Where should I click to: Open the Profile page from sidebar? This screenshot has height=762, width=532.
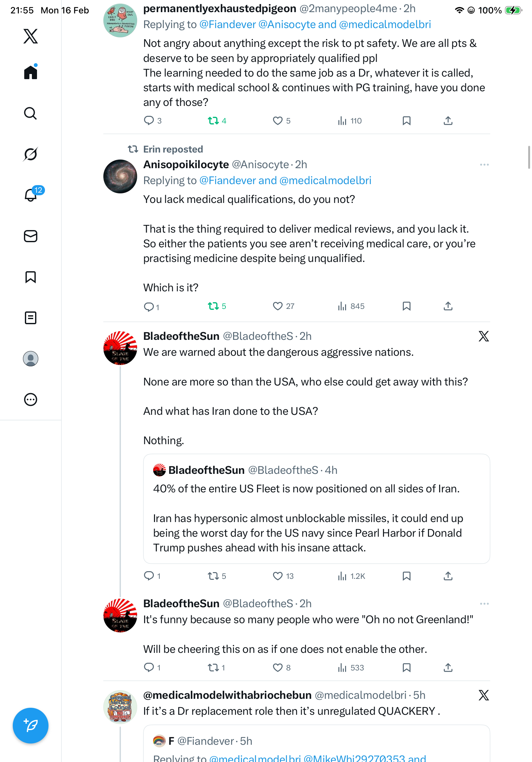point(31,359)
